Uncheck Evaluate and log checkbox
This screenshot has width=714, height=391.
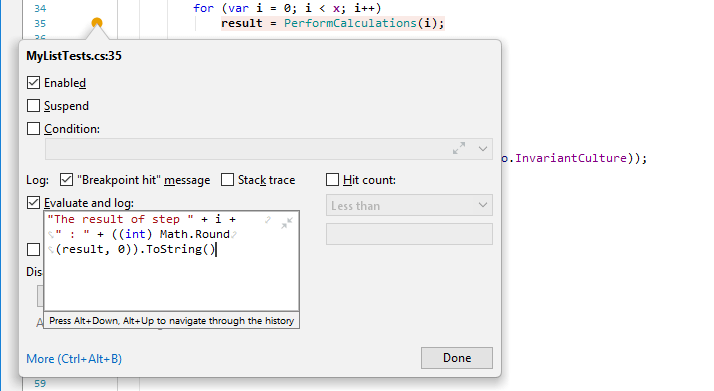pyautogui.click(x=33, y=203)
